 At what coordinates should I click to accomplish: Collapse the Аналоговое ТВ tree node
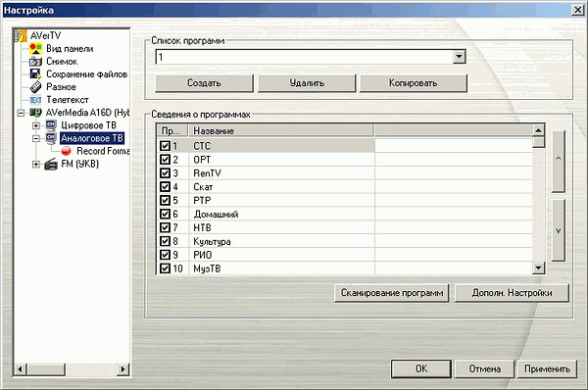click(36, 138)
